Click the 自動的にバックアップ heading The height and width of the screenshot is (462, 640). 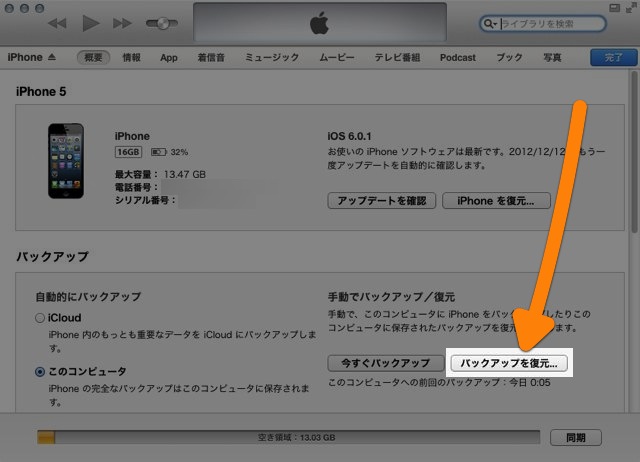(x=88, y=297)
